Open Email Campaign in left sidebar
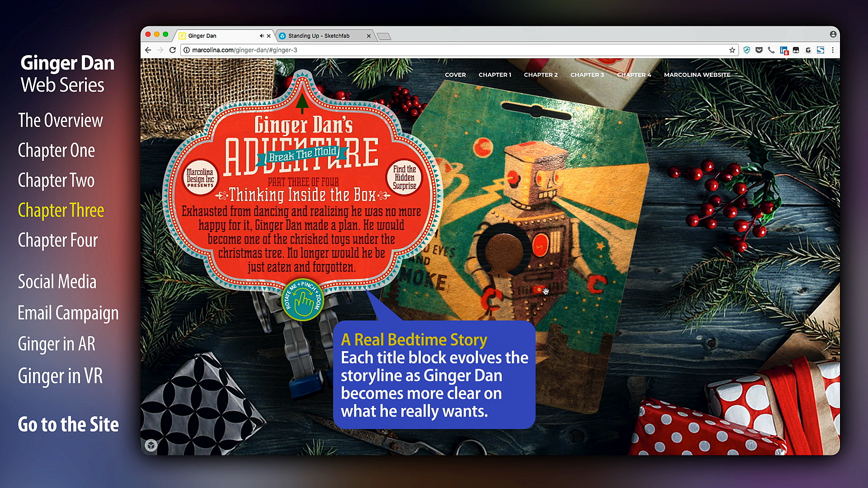This screenshot has width=868, height=488. pyautogui.click(x=68, y=313)
